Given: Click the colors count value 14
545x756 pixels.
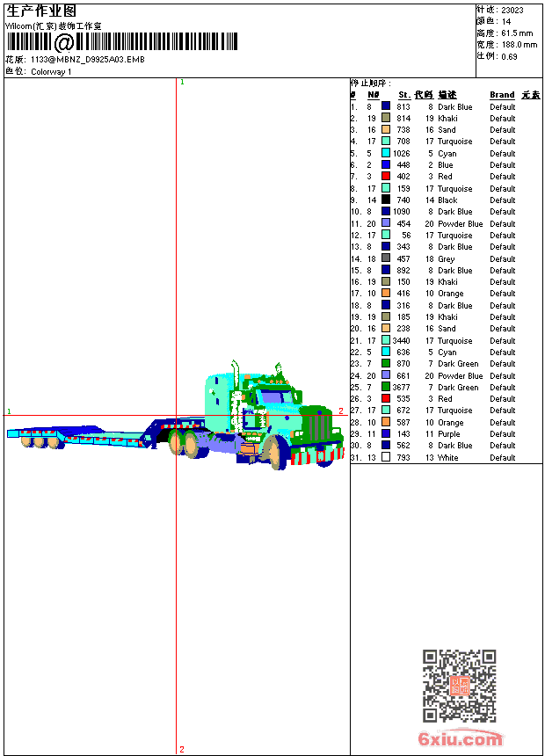Looking at the screenshot, I should tap(506, 22).
